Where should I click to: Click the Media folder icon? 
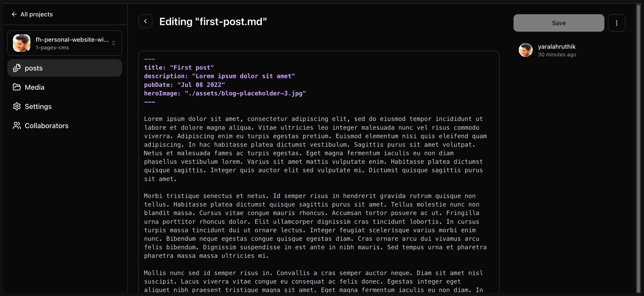pyautogui.click(x=17, y=87)
